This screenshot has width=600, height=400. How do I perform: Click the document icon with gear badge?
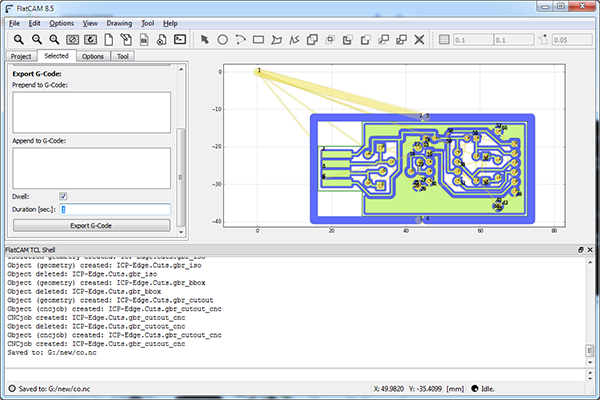pos(161,39)
